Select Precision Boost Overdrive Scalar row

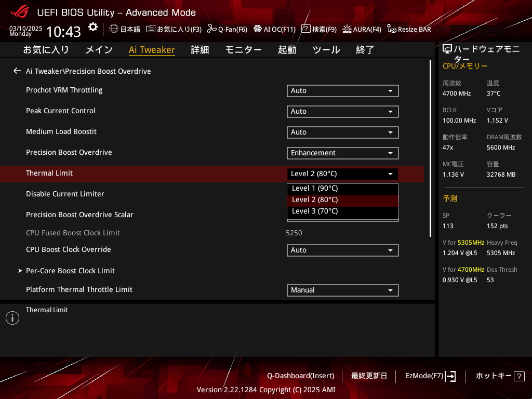[212, 215]
